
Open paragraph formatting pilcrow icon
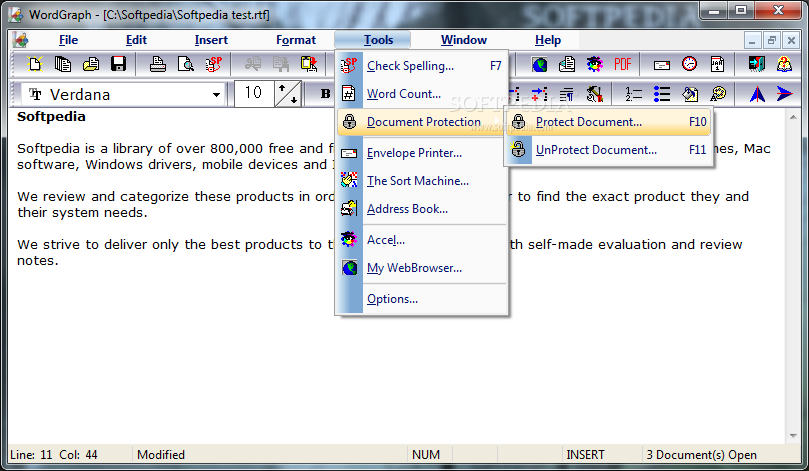pos(567,94)
